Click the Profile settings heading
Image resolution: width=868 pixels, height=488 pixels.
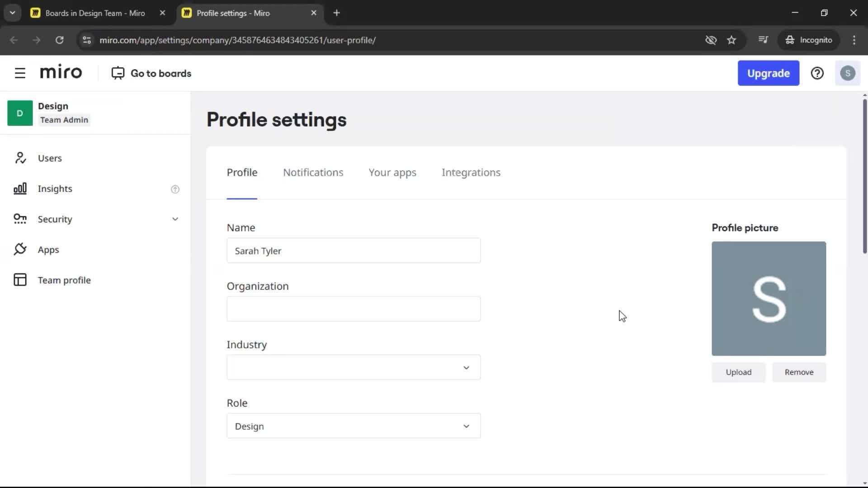coord(276,120)
